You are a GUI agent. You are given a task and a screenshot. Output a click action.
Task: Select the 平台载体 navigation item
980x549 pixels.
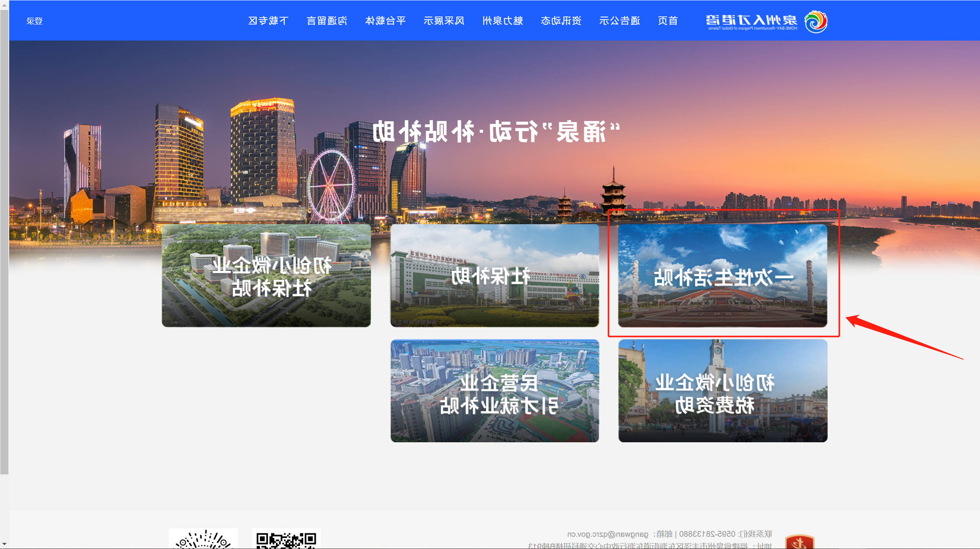385,21
